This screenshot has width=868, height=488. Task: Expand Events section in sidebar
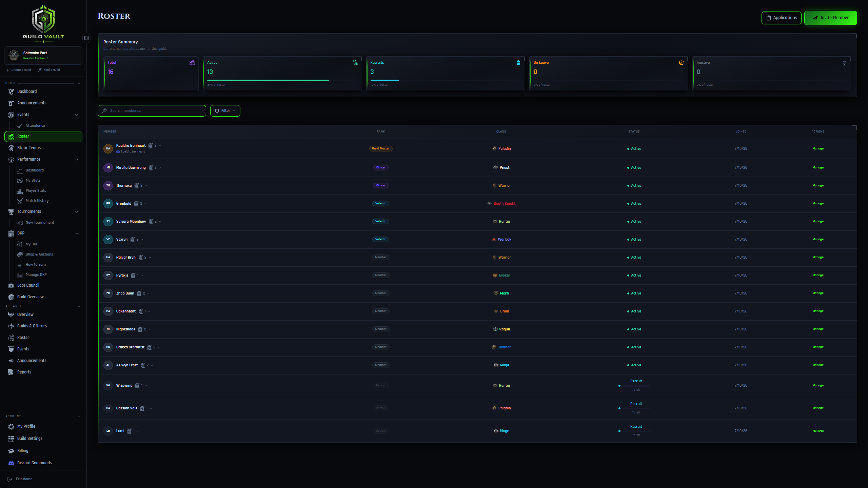pyautogui.click(x=77, y=115)
